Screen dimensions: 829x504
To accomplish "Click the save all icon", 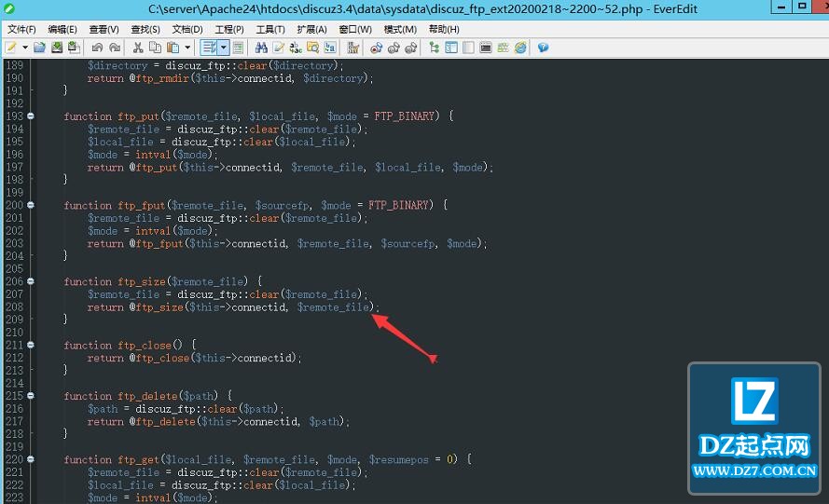I will [74, 48].
